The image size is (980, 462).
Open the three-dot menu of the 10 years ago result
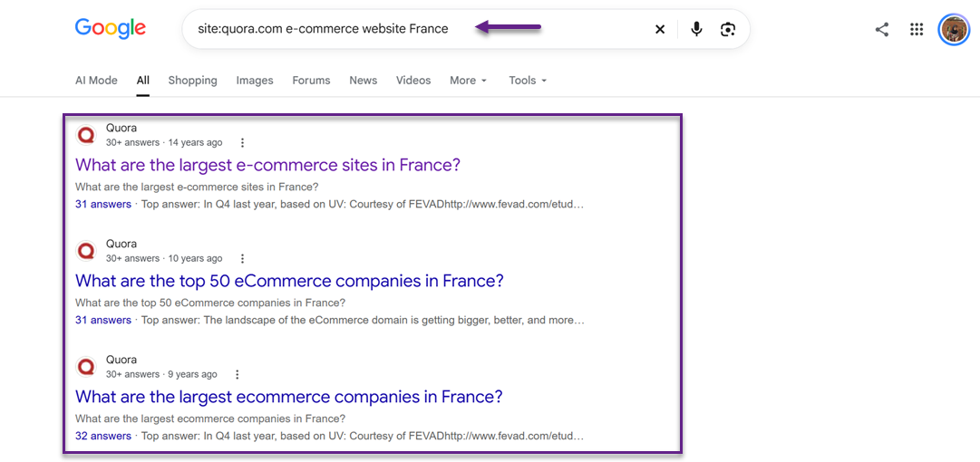pyautogui.click(x=242, y=258)
